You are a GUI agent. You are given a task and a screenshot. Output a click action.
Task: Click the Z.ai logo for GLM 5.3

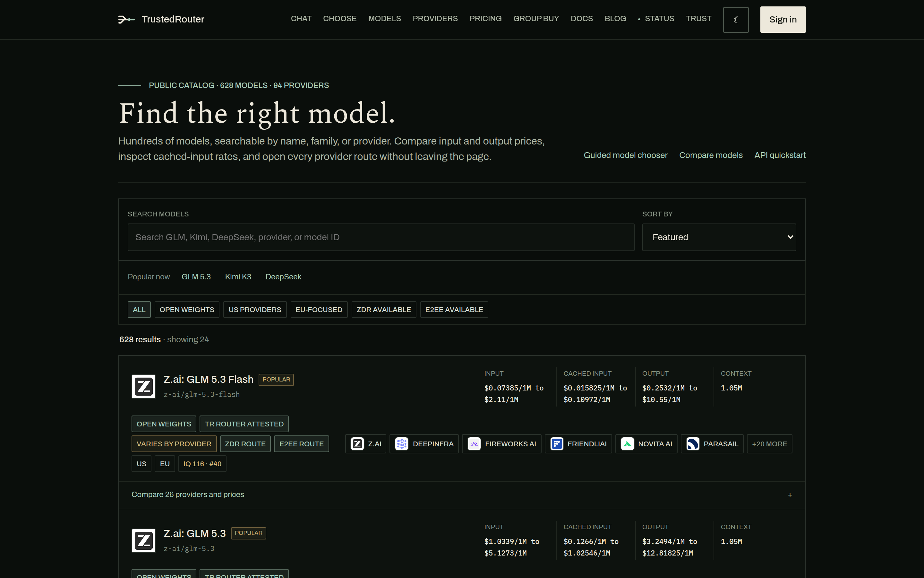click(143, 540)
